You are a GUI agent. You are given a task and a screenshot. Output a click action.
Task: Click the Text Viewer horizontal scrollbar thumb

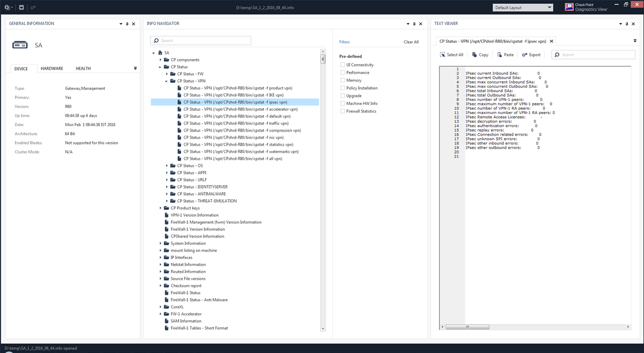point(467,327)
